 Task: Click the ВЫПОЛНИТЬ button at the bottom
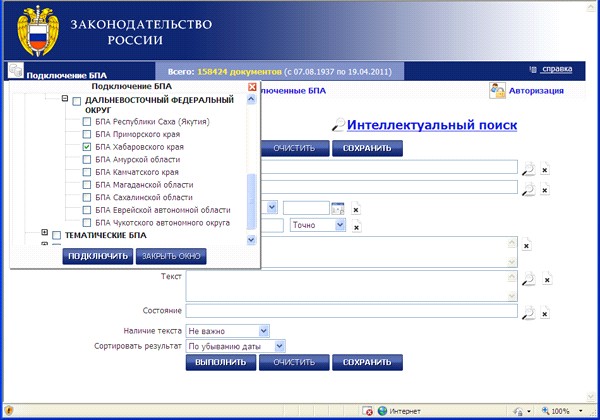pyautogui.click(x=221, y=362)
